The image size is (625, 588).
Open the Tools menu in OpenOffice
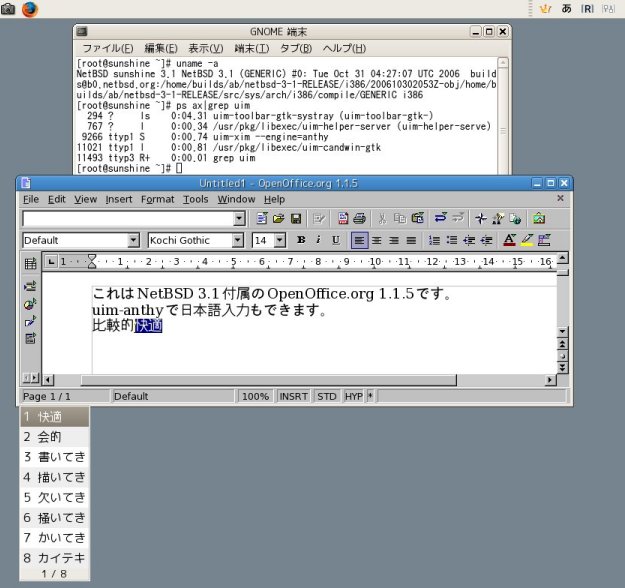(x=195, y=199)
